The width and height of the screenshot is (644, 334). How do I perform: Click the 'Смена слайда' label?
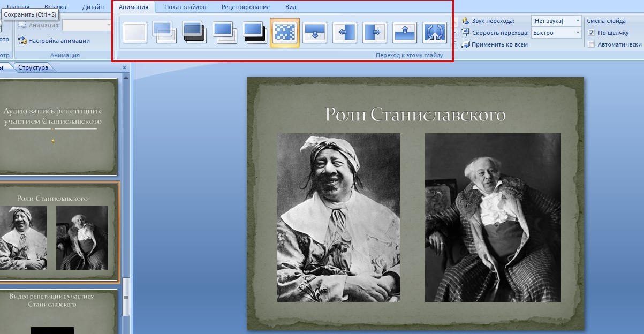606,21
